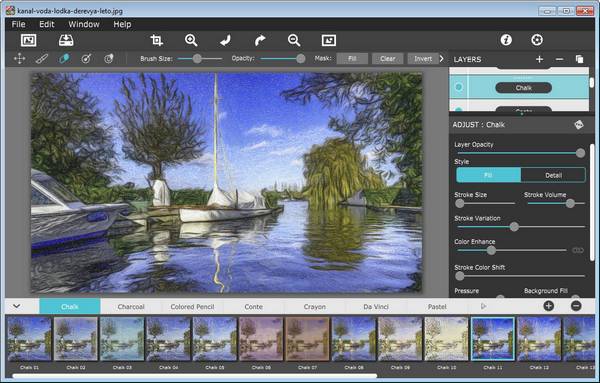Click the Adjust panel vertical scrollbar
Viewport: 600px width, 383px height.
point(592,203)
